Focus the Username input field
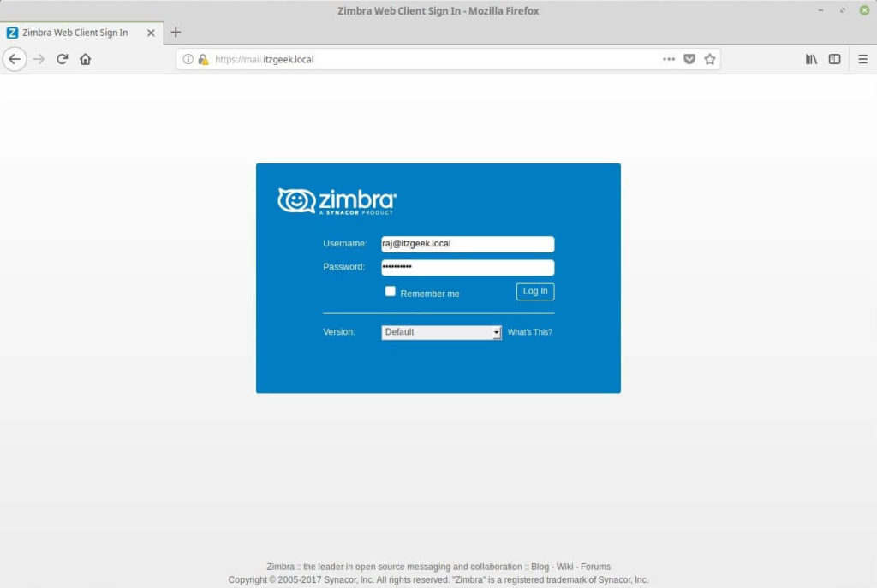Viewport: 877px width, 588px height. click(468, 244)
